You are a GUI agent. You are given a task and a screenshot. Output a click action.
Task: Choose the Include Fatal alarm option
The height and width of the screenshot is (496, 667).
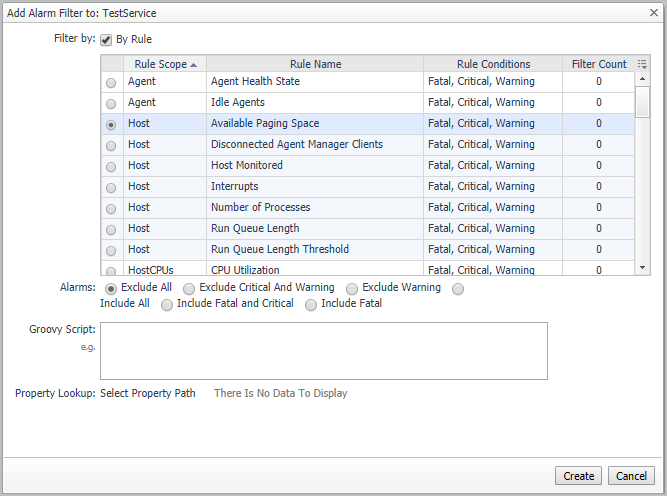click(x=311, y=304)
